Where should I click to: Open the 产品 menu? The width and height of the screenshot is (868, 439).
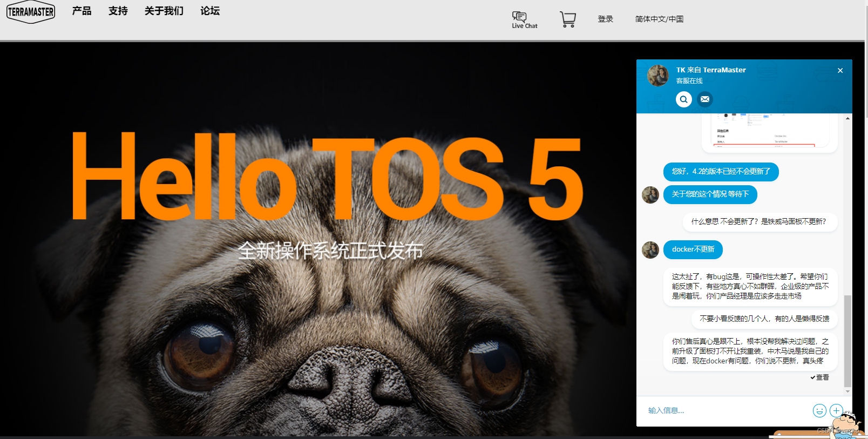coord(82,11)
